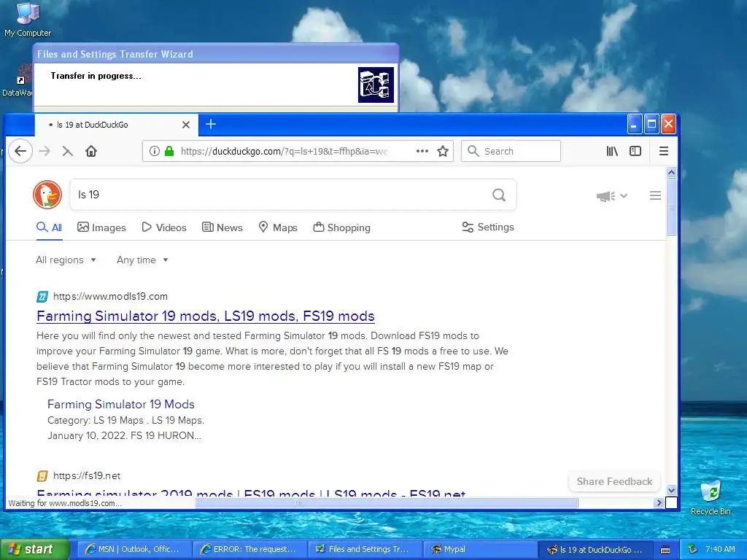This screenshot has width=747, height=560.
Task: Click the 7:40 AM system clock
Action: click(720, 549)
